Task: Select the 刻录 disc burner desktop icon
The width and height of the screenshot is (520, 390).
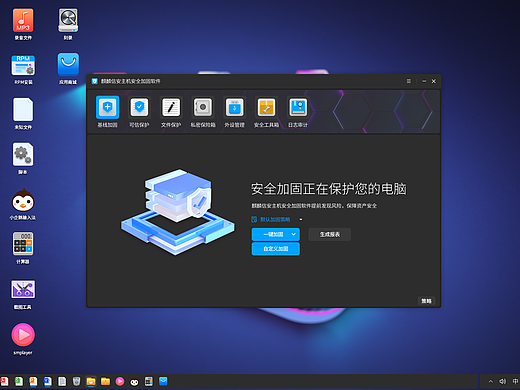Action: coord(68,24)
